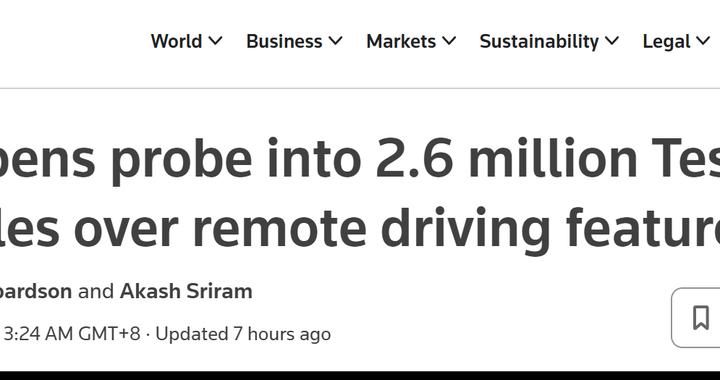Click 'remote driving' in headline second line

(x=371, y=228)
